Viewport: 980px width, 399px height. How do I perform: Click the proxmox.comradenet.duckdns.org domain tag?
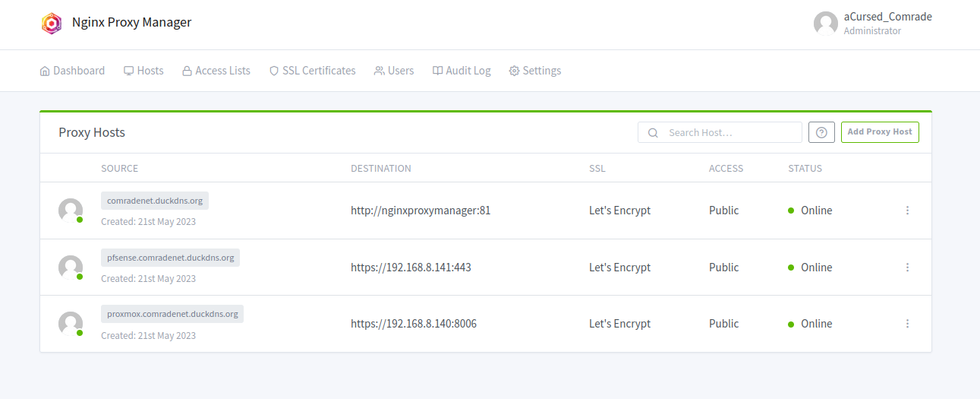click(172, 314)
